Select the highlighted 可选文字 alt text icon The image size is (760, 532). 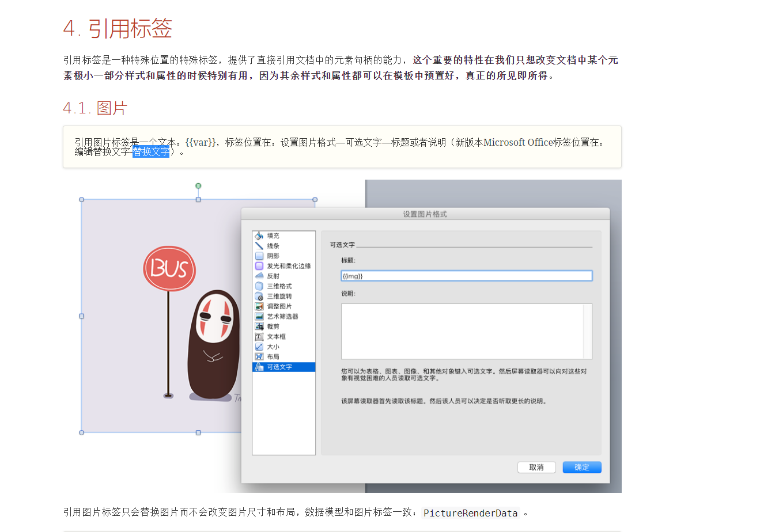(x=259, y=367)
